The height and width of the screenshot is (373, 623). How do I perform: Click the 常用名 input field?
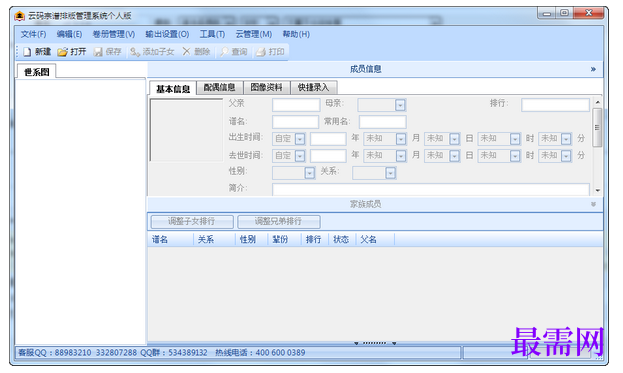383,122
